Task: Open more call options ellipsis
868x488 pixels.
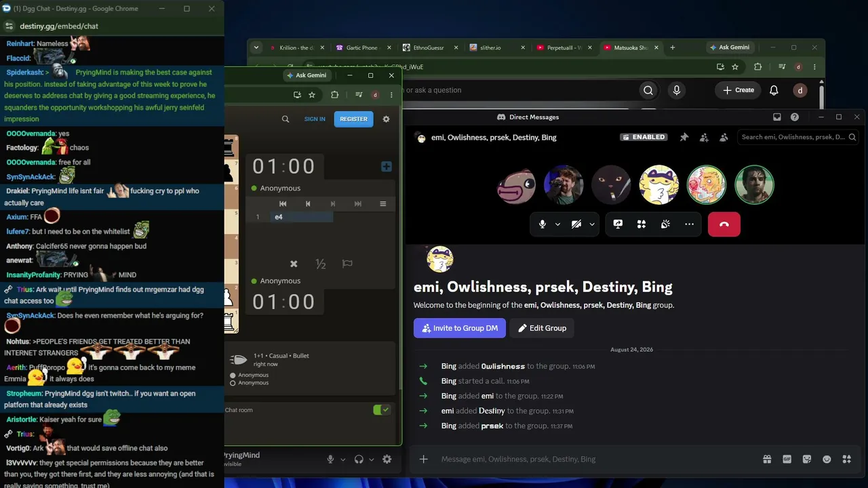Action: 689,224
